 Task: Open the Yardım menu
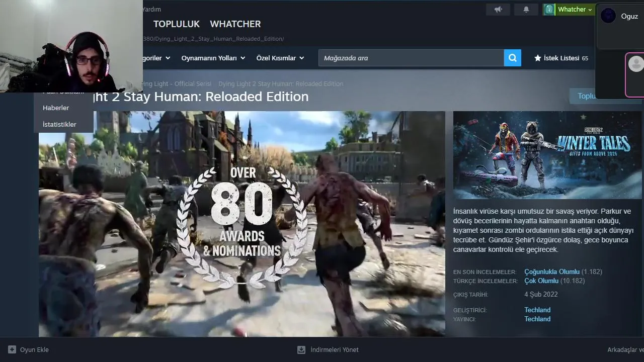[x=152, y=9]
